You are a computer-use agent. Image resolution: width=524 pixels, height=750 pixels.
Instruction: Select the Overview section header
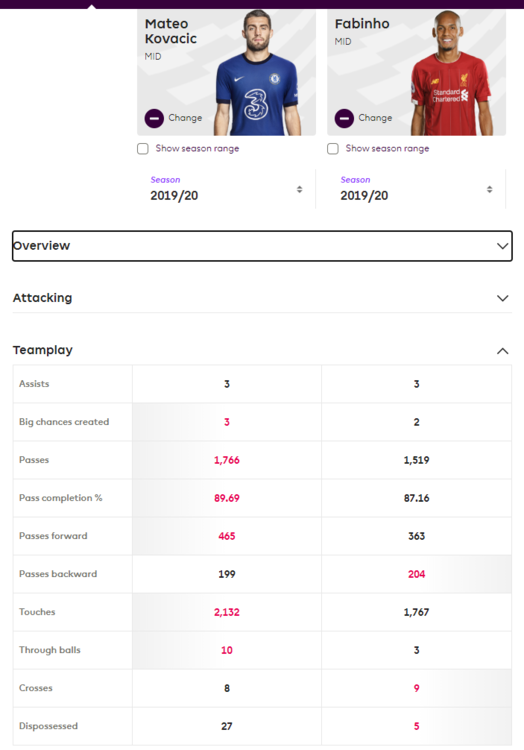[x=262, y=246]
